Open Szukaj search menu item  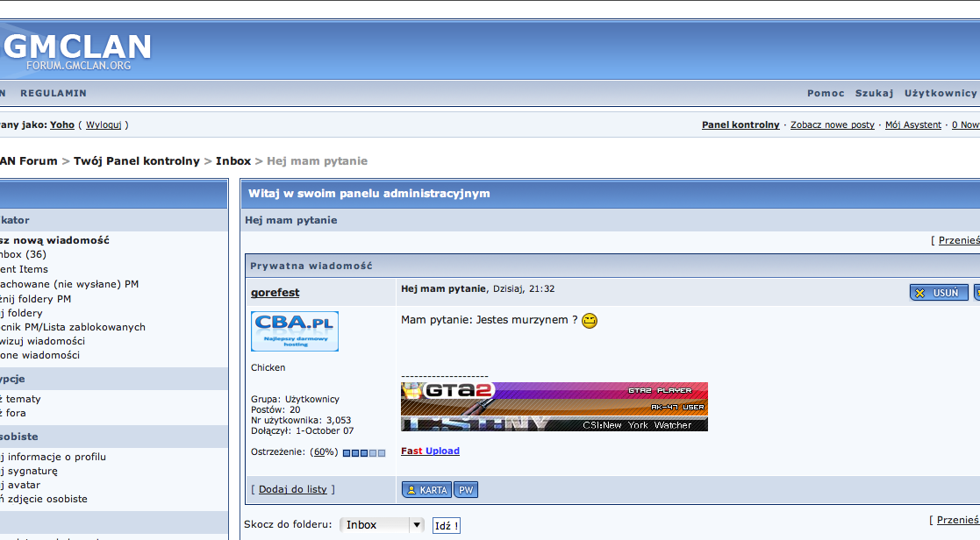874,93
